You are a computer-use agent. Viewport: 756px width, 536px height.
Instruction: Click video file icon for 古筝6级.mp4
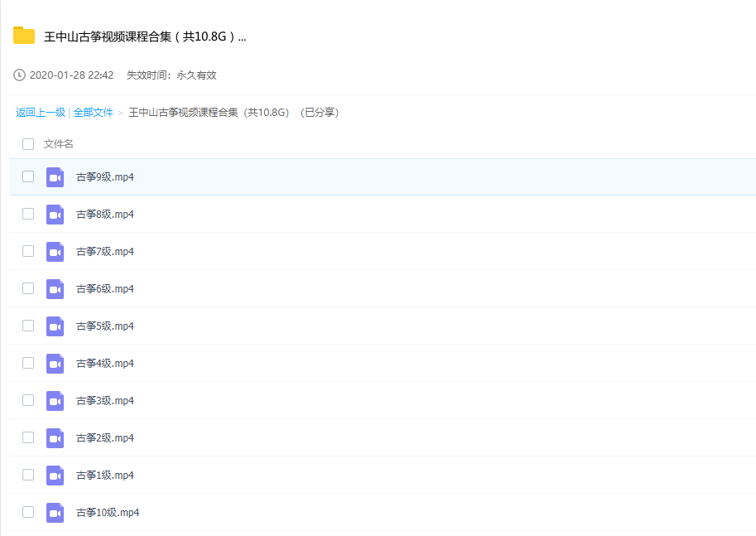point(55,289)
